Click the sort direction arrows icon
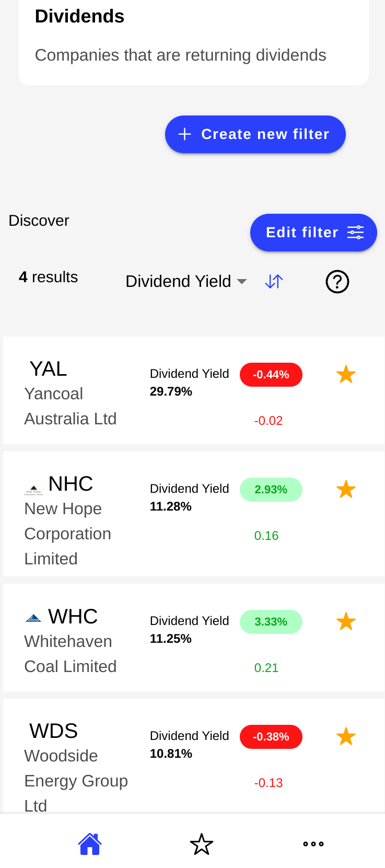This screenshot has height=868, width=385. pos(274,282)
